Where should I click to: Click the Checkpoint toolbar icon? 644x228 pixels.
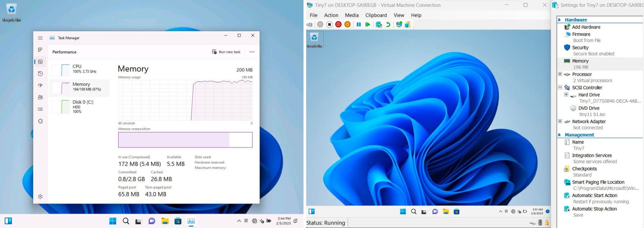(x=379, y=25)
